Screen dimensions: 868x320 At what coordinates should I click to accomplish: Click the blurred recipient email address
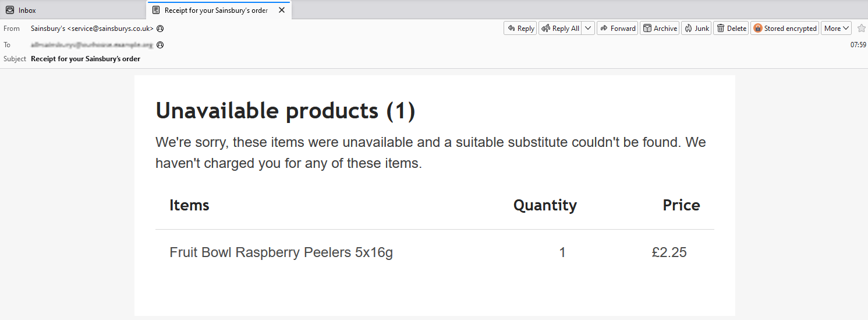(92, 44)
